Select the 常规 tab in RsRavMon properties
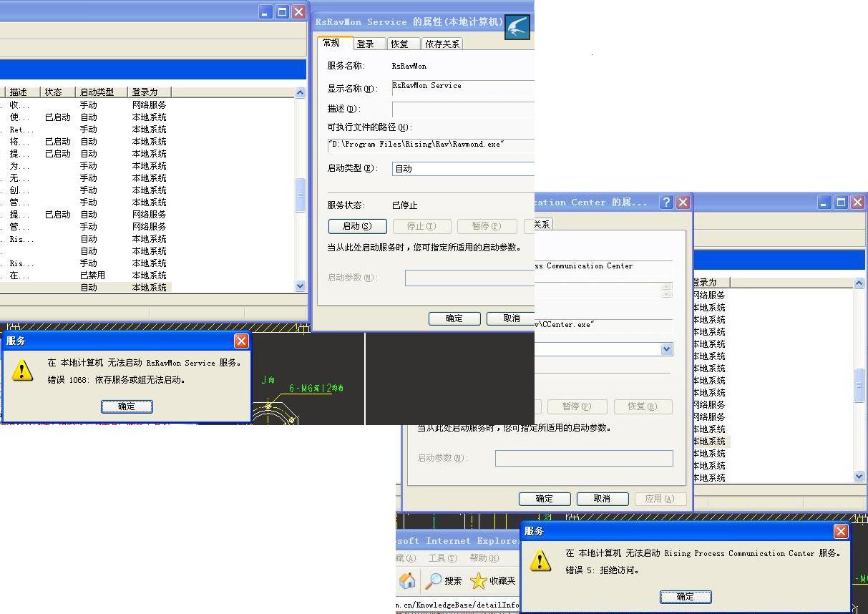 [335, 43]
